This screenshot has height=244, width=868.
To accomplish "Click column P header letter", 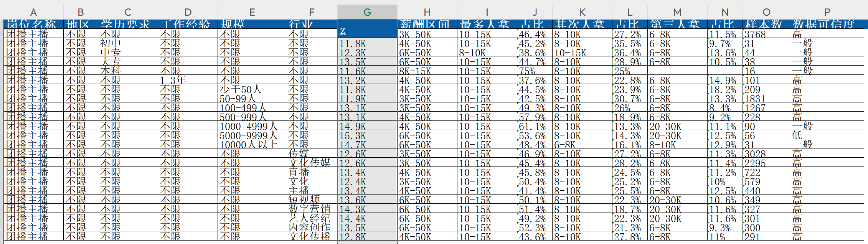I will [827, 12].
